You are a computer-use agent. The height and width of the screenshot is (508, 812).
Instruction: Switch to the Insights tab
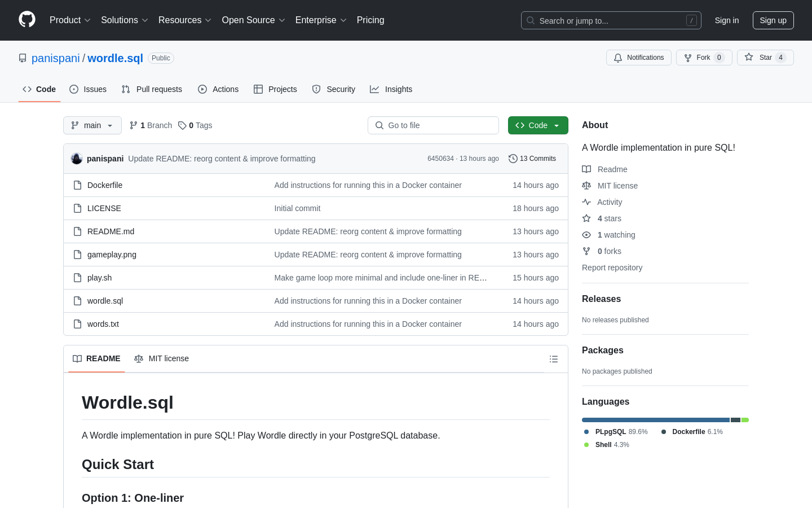click(x=391, y=89)
